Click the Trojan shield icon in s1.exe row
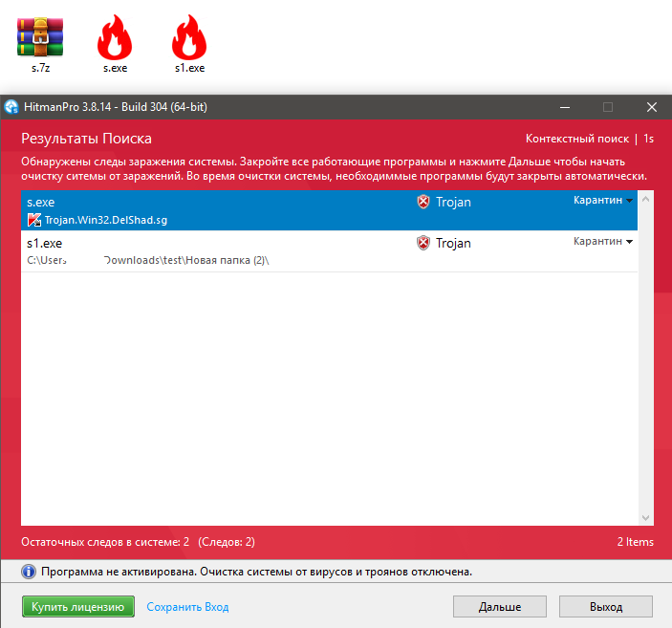Image resolution: width=672 pixels, height=628 pixels. click(423, 243)
